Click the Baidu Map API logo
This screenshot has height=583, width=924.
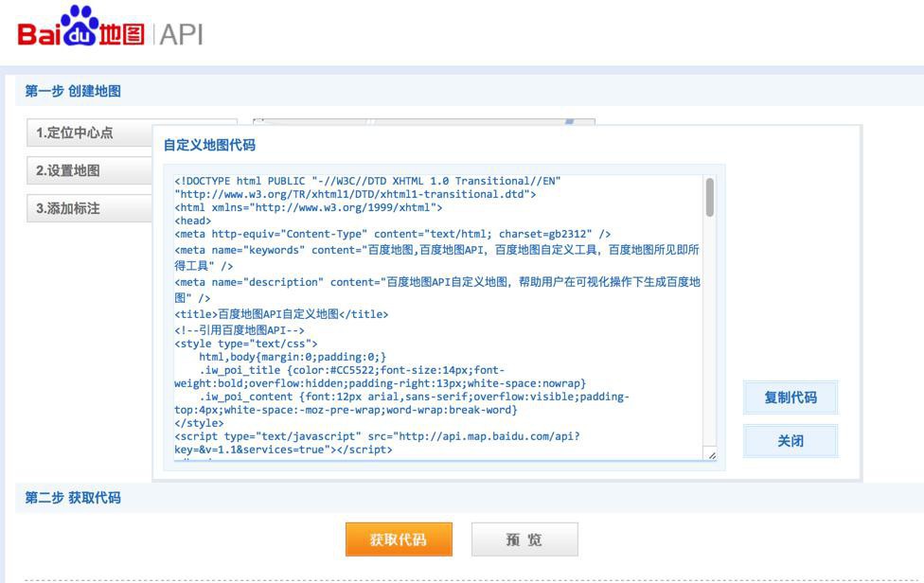pyautogui.click(x=110, y=27)
